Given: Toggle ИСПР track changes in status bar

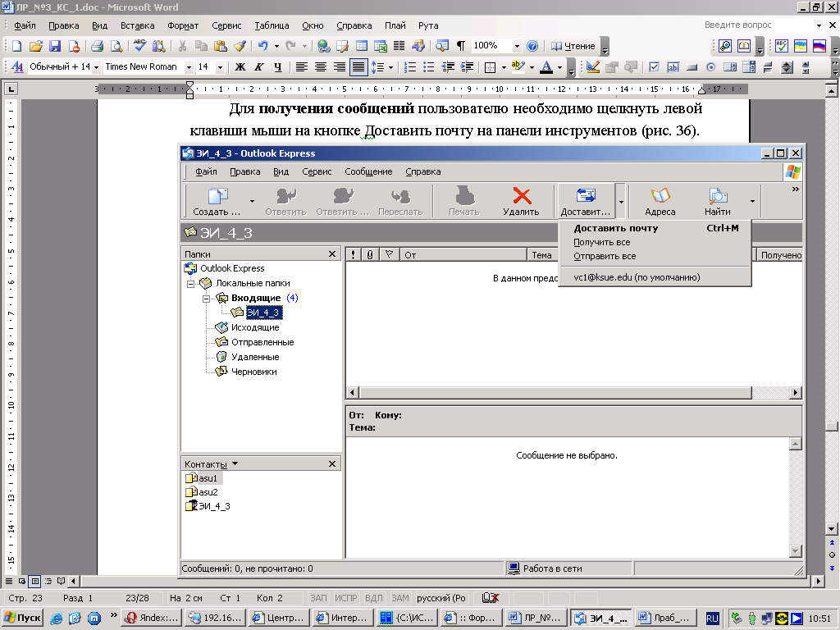Looking at the screenshot, I should pyautogui.click(x=345, y=598).
